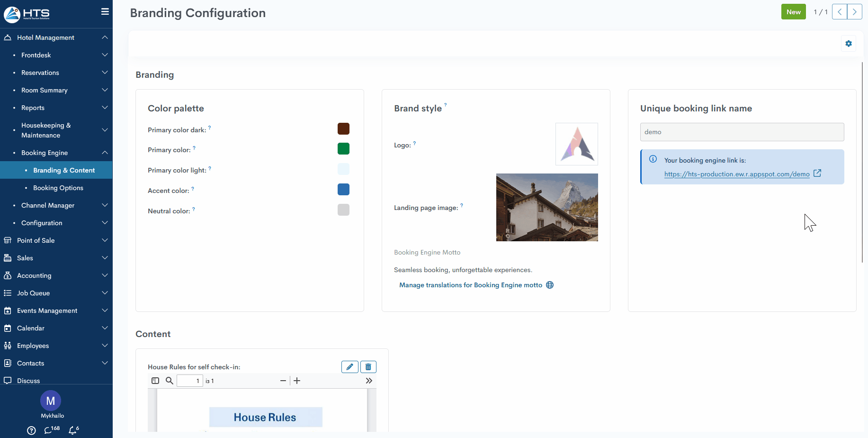Pick the Primary color green swatch
Screen dimensions: 868x438
click(343, 149)
